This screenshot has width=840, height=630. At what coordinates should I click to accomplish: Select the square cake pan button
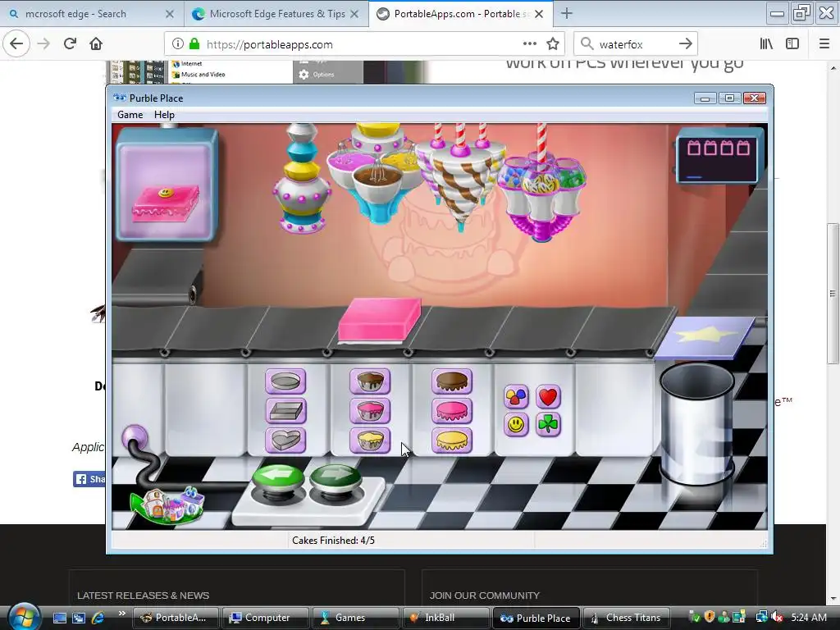point(285,411)
